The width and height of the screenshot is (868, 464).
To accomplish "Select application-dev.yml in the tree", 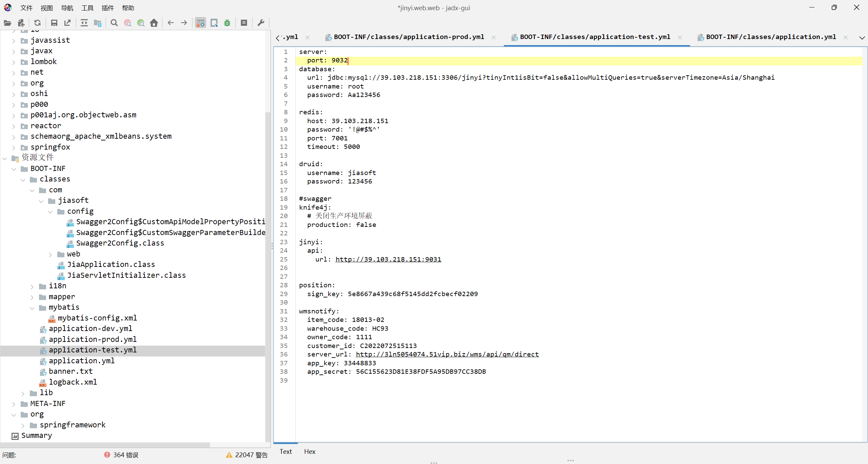I will (90, 329).
